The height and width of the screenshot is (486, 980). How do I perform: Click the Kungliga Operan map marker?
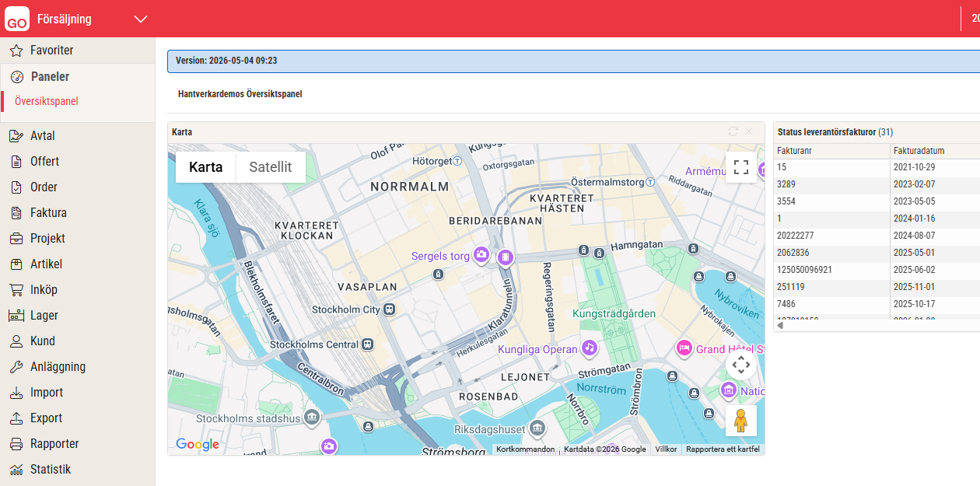click(590, 348)
